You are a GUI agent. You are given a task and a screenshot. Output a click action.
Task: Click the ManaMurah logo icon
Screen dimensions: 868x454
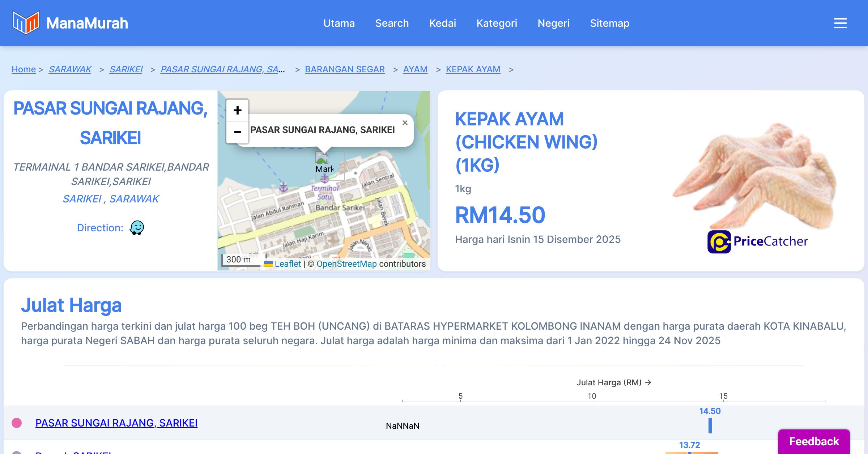[26, 23]
